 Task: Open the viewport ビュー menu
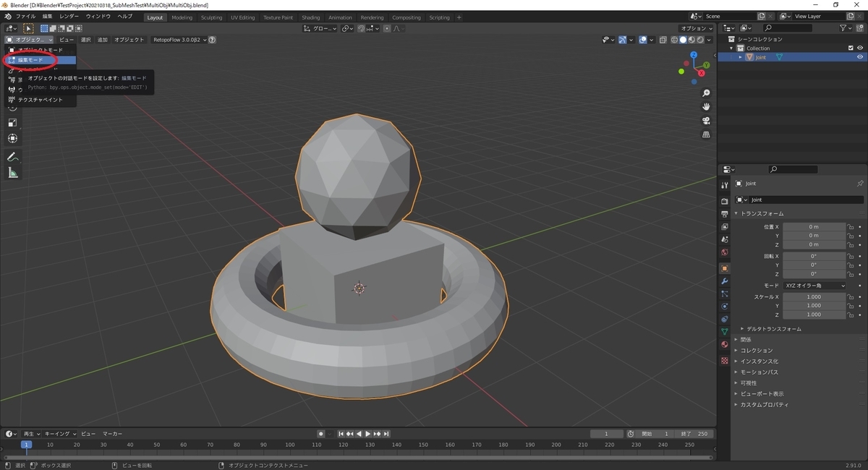(67, 40)
